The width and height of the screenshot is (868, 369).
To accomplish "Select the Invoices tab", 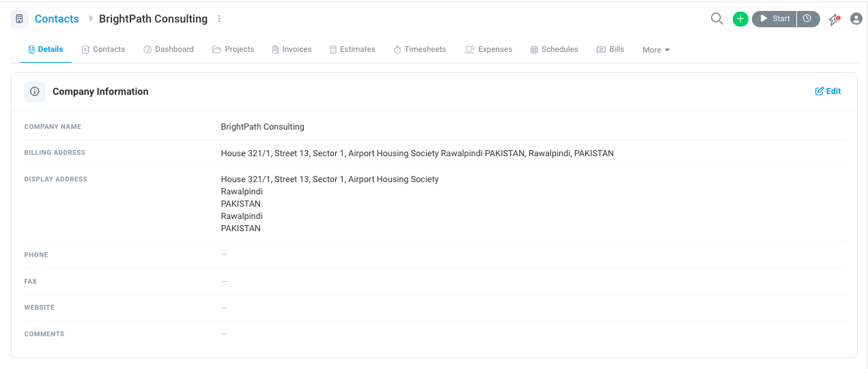I will pos(292,49).
